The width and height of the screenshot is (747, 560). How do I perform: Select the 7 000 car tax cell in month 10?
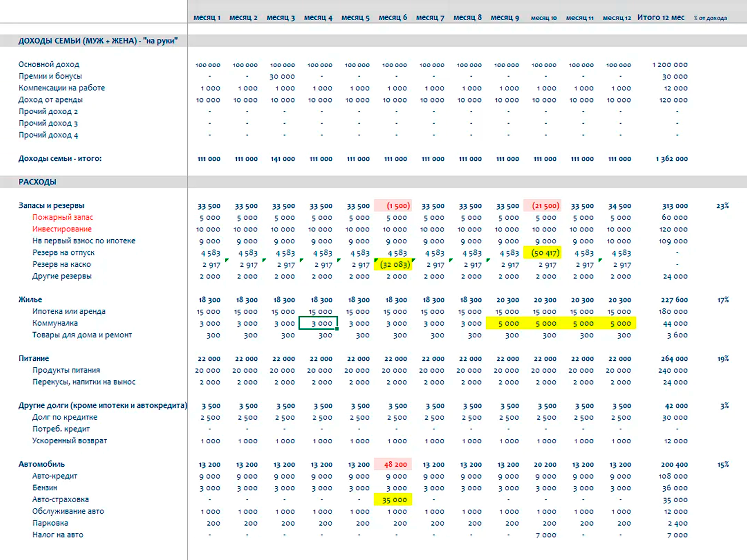pyautogui.click(x=546, y=535)
